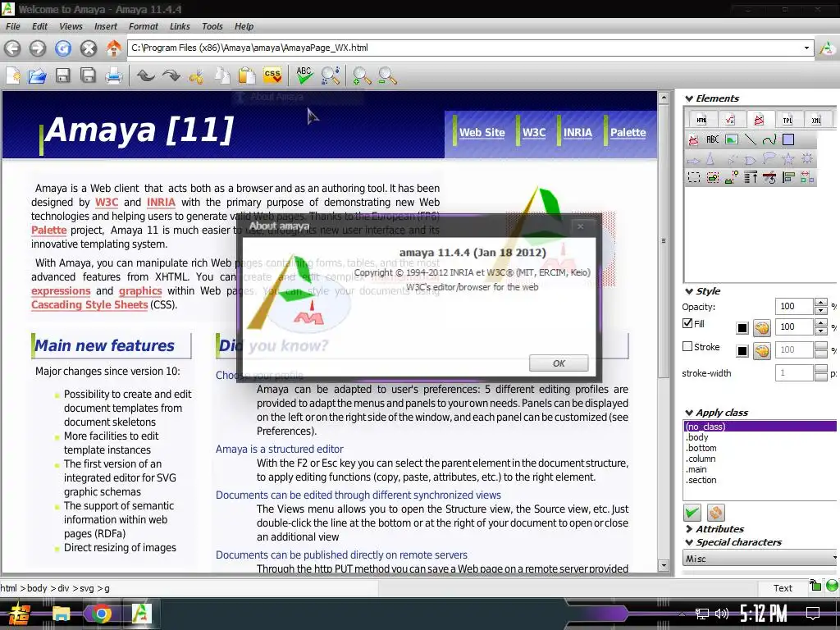This screenshot has width=840, height=630.
Task: Reload the current page
Action: 62,48
